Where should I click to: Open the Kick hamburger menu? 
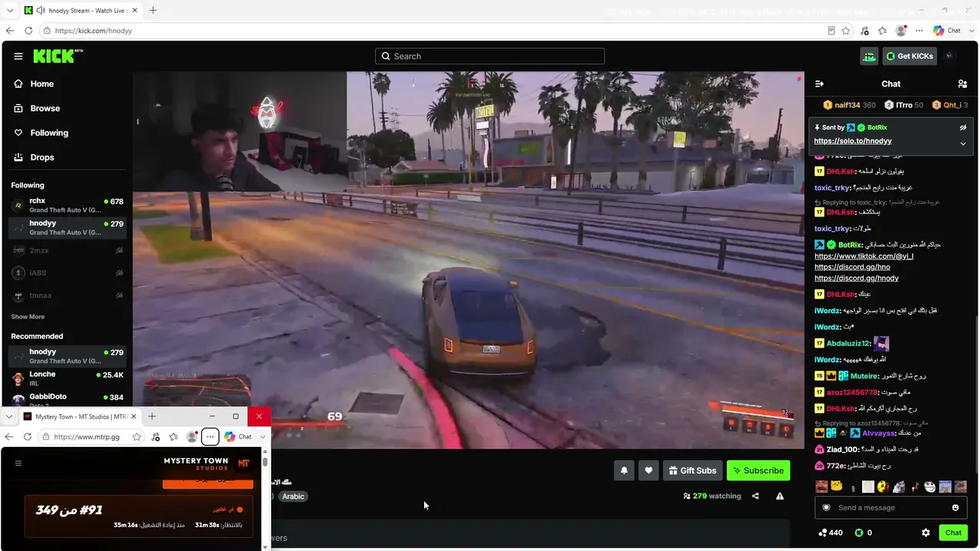[x=18, y=56]
